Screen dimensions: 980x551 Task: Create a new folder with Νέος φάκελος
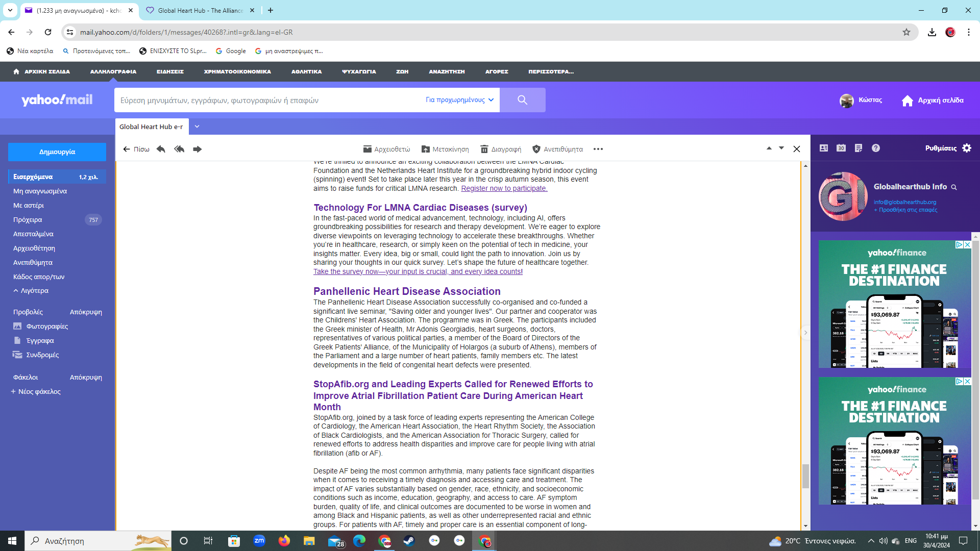36,391
